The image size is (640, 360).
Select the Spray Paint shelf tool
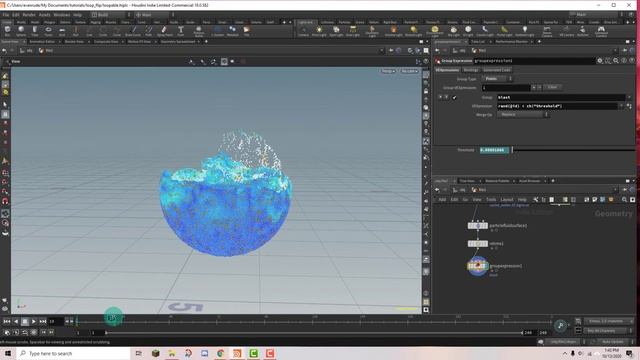[x=164, y=31]
